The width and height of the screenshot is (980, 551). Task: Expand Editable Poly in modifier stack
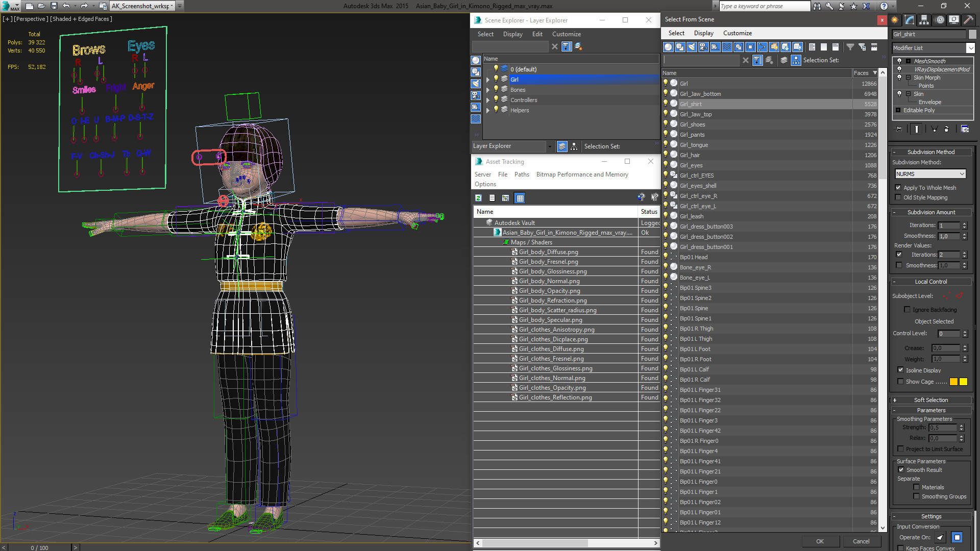tap(898, 110)
